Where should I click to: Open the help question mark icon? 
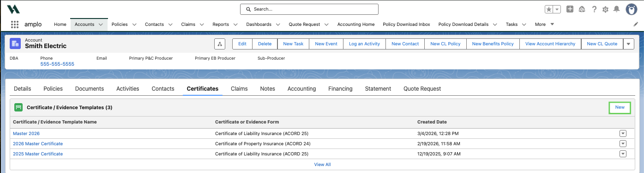coord(594,9)
